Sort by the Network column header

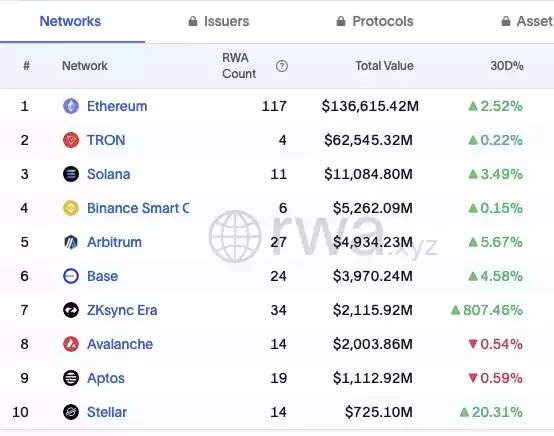point(85,66)
